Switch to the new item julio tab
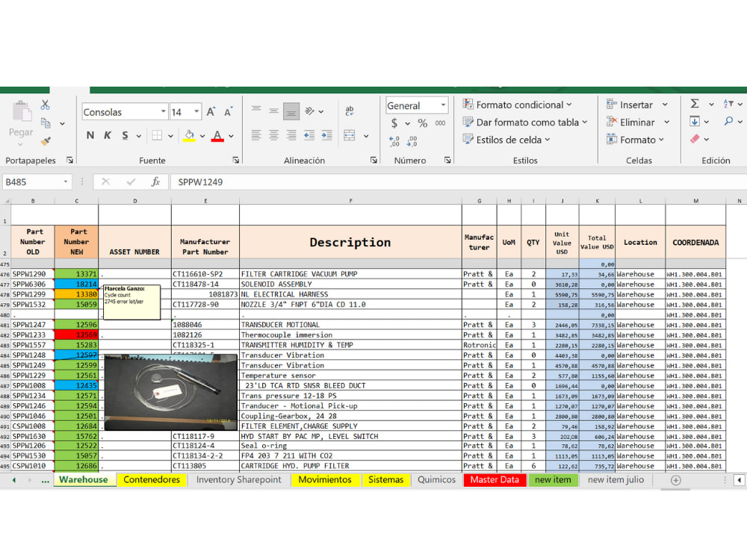747x560 pixels. [x=616, y=480]
